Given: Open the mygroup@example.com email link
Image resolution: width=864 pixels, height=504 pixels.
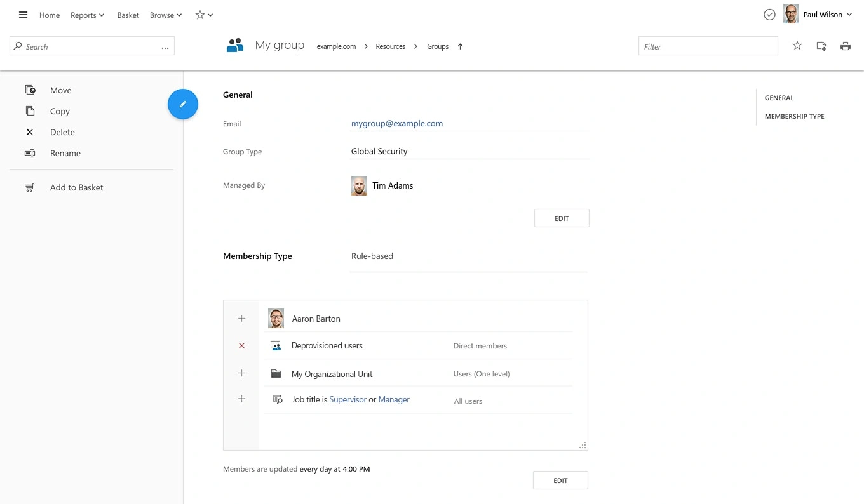Looking at the screenshot, I should [397, 124].
